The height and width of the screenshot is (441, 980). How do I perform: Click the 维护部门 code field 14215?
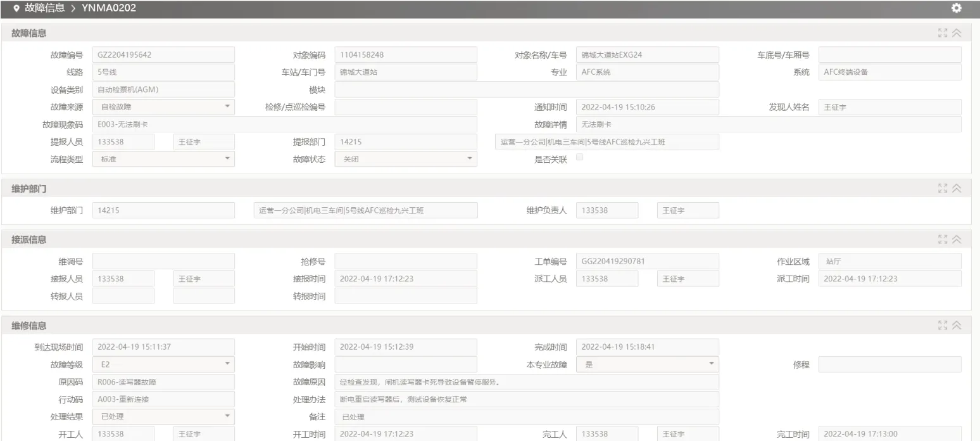[x=163, y=210]
